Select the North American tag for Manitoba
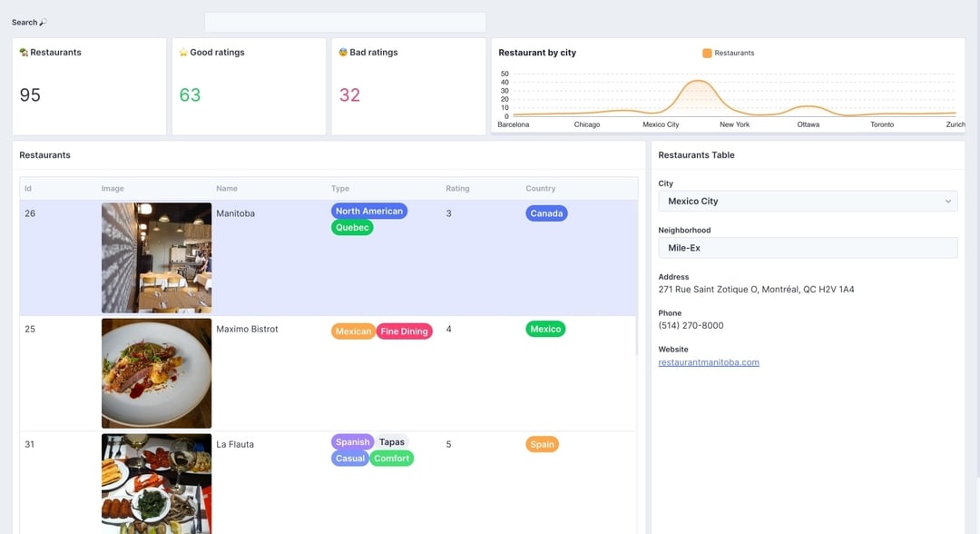980x534 pixels. click(x=368, y=210)
